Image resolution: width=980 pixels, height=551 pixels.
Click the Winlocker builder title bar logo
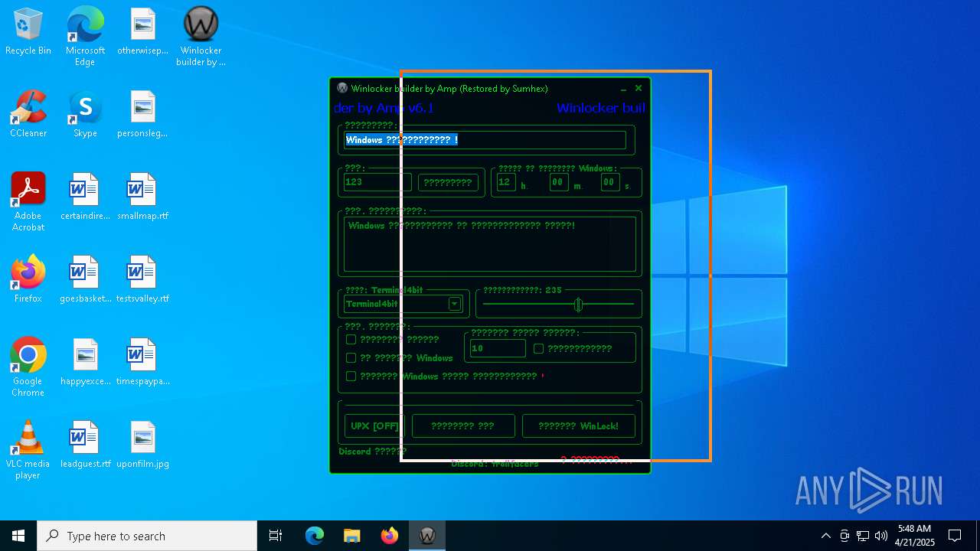pyautogui.click(x=342, y=89)
